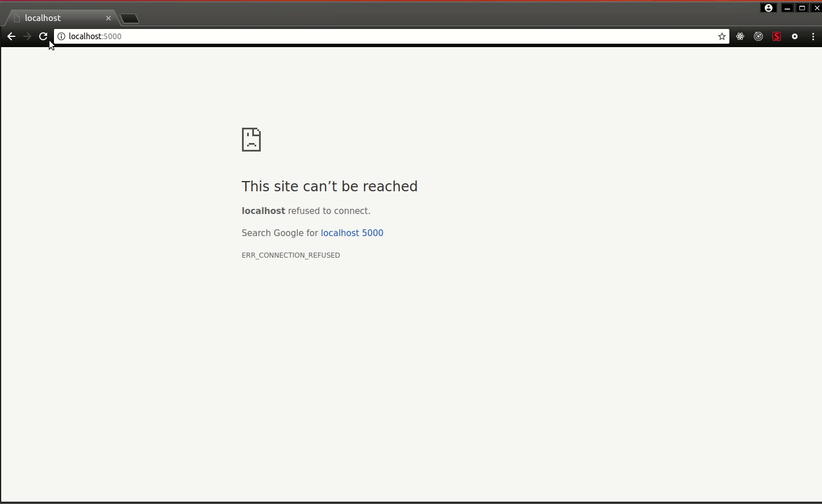Click inside the address bar

tap(341, 36)
